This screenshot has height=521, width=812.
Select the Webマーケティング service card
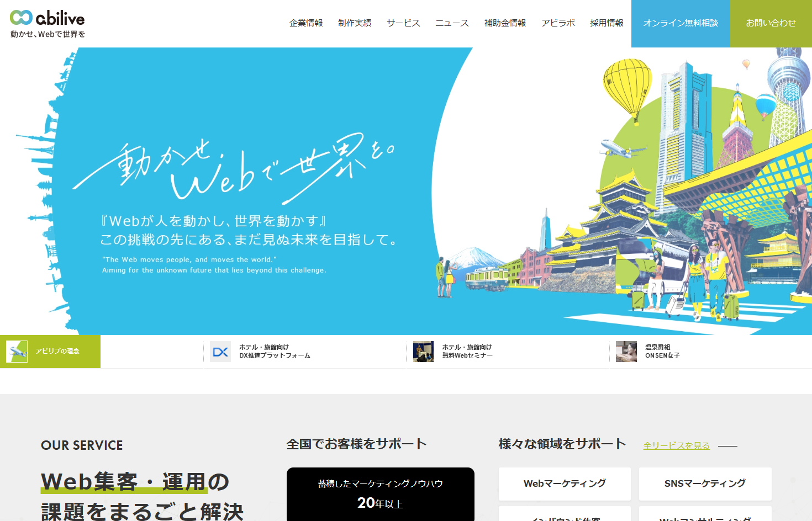(x=565, y=483)
